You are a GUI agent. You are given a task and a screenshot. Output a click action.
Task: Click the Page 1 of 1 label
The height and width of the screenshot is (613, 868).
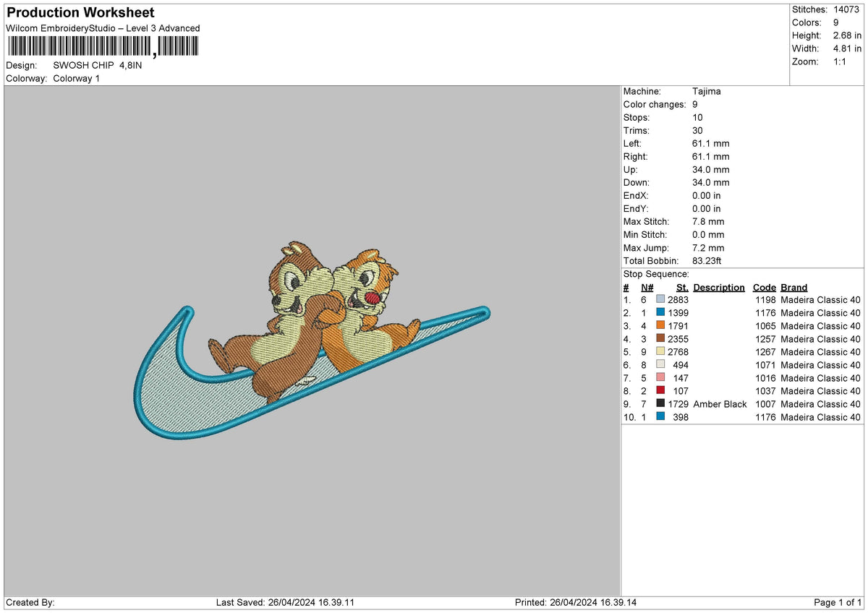point(838,602)
